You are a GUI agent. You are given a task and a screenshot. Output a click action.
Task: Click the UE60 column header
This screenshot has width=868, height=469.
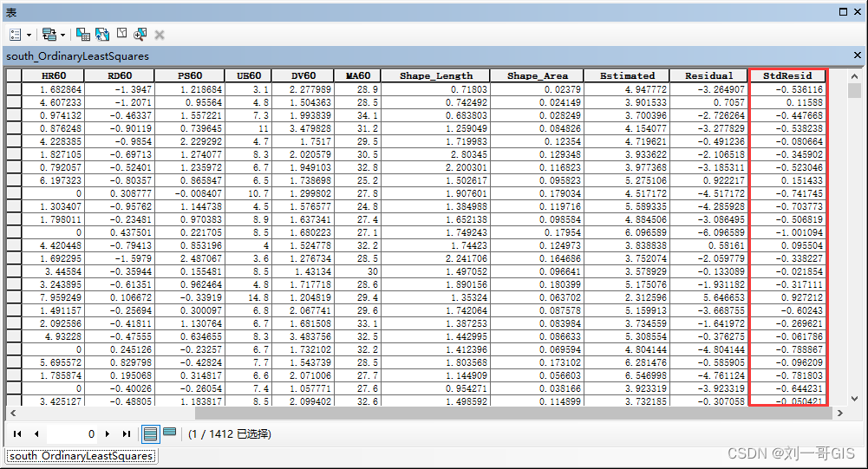pyautogui.click(x=249, y=76)
